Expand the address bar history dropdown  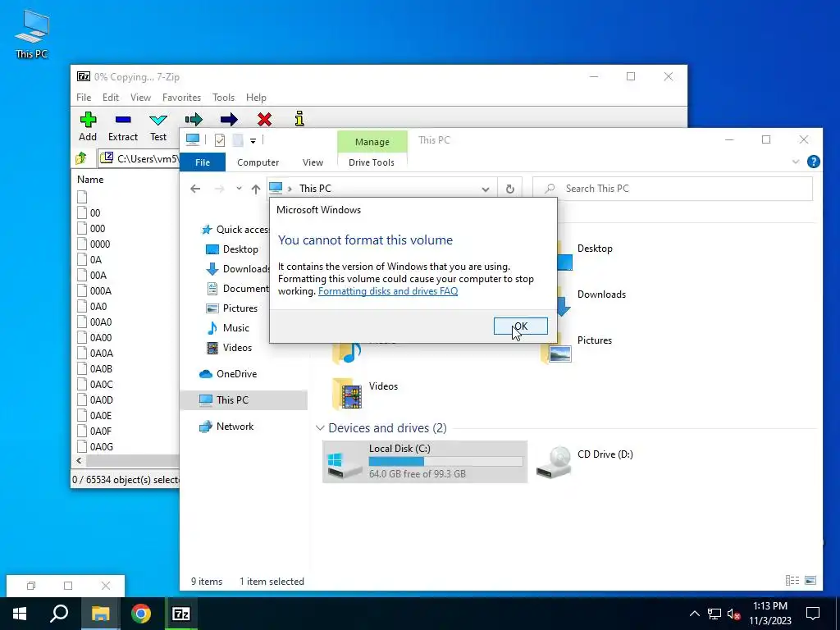click(486, 189)
